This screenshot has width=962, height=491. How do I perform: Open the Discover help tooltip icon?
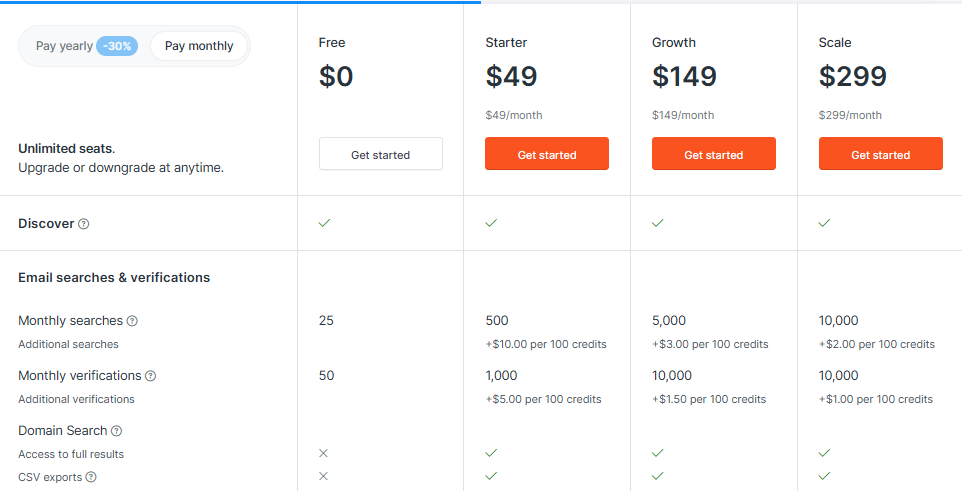(84, 224)
